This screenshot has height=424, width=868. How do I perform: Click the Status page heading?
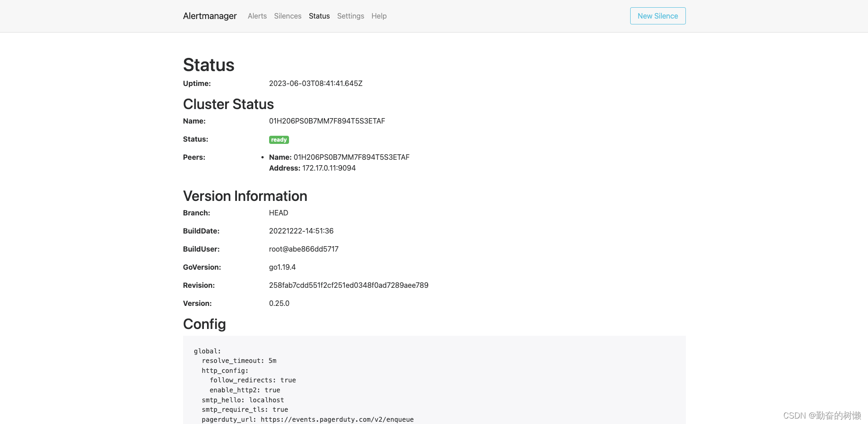[209, 65]
